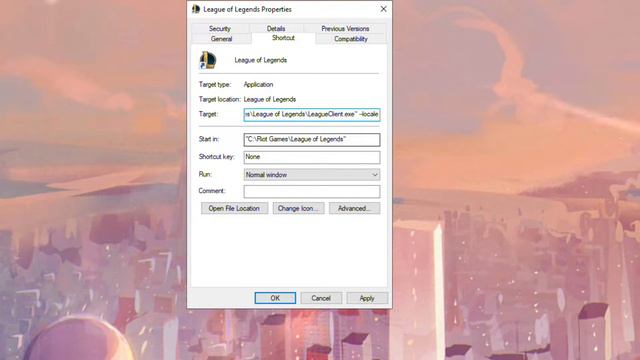The image size is (640, 360).
Task: Switch to the General tab
Action: (x=222, y=39)
